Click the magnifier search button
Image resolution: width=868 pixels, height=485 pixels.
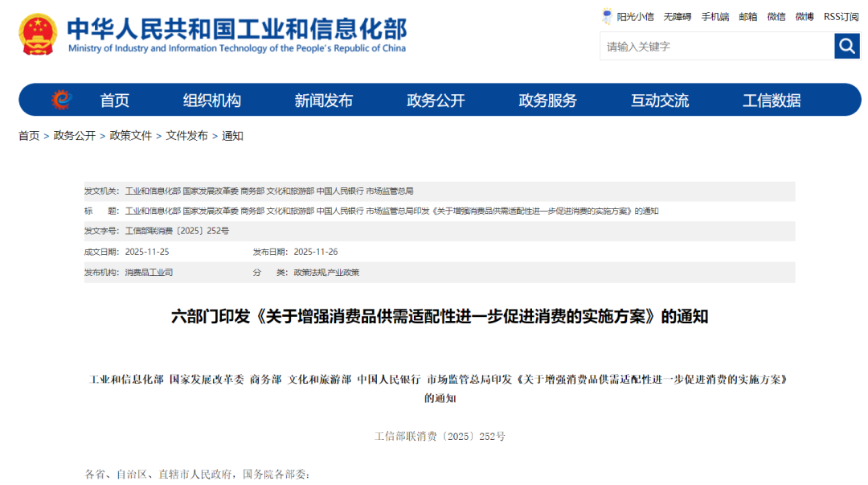pos(847,46)
